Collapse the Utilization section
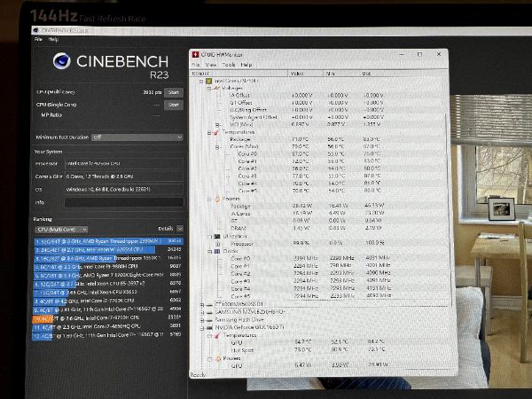The image size is (532, 399). click(x=210, y=237)
